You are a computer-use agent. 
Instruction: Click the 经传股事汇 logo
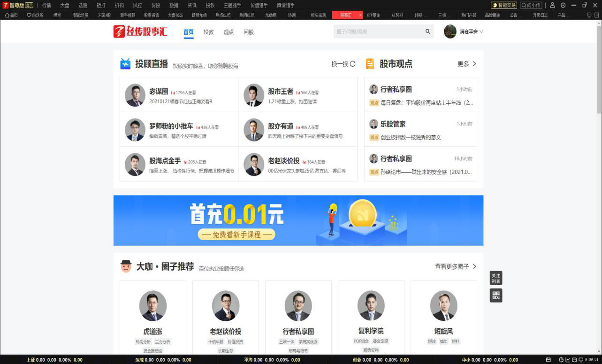pyautogui.click(x=140, y=31)
